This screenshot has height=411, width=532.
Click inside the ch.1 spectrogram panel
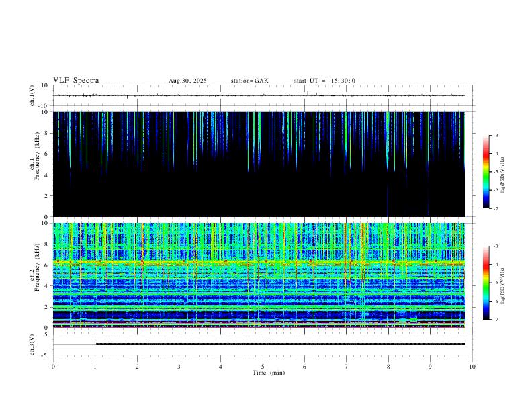click(x=259, y=164)
